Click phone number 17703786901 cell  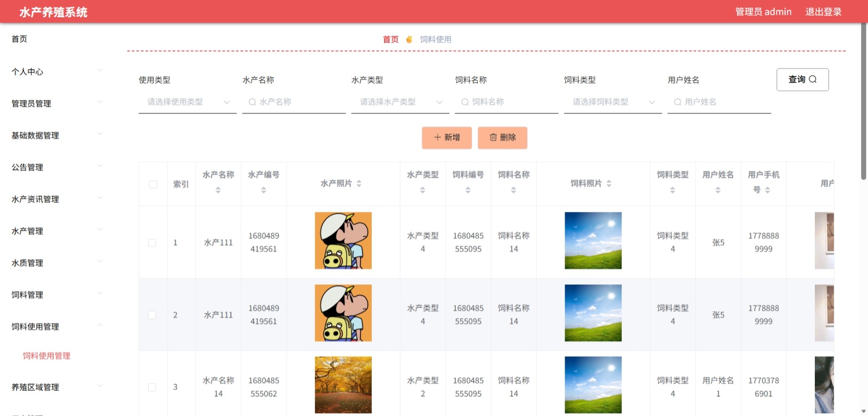coord(764,387)
